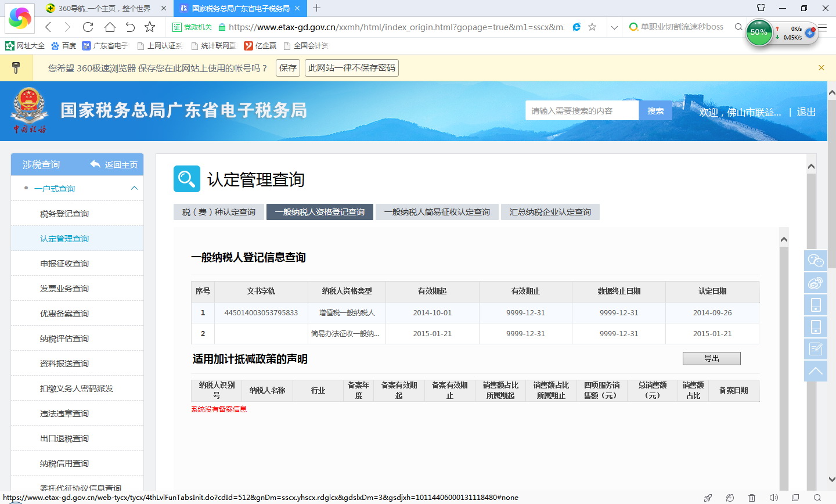Open the address bar dropdown arrow
This screenshot has width=836, height=504.
614,27
